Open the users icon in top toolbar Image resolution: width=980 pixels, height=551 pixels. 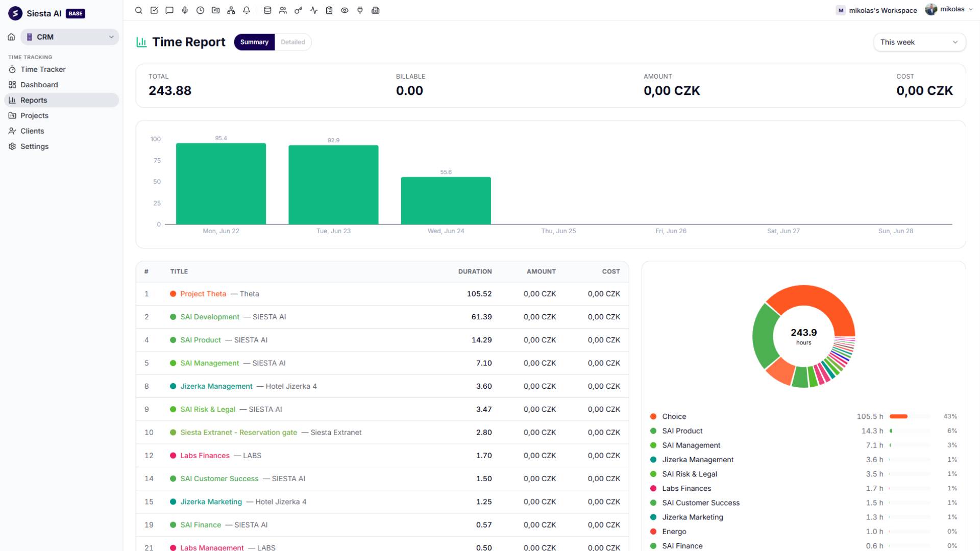(x=283, y=10)
